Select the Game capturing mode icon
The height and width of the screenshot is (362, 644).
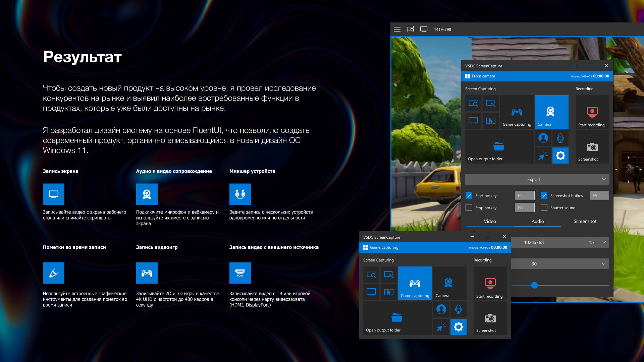click(x=517, y=112)
